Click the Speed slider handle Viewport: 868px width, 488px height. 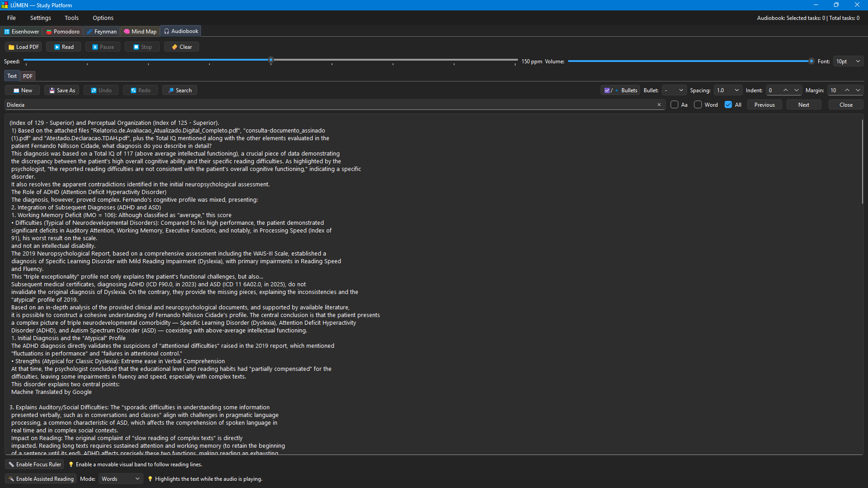[x=271, y=60]
